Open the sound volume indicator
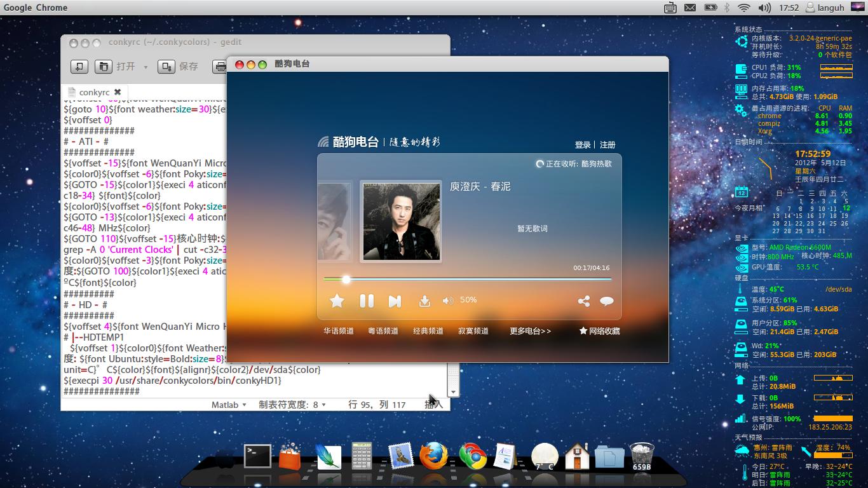Viewport: 868px width, 488px height. 764,8
